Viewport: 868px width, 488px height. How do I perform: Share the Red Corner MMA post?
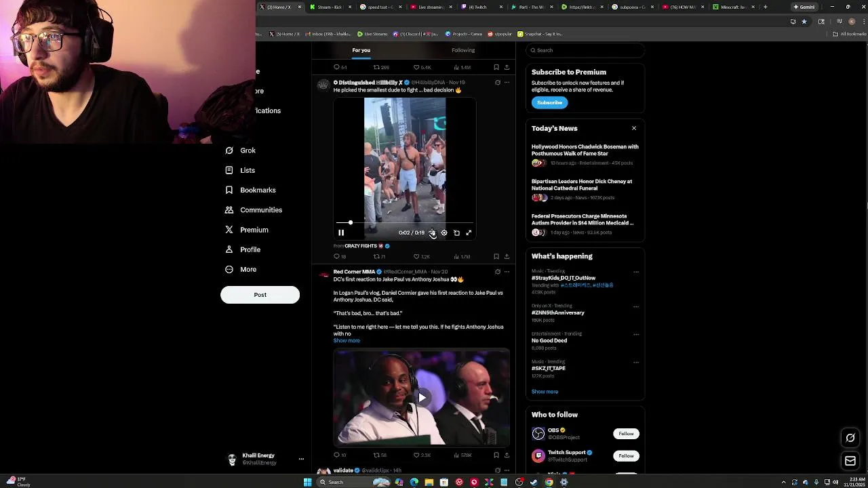click(507, 455)
